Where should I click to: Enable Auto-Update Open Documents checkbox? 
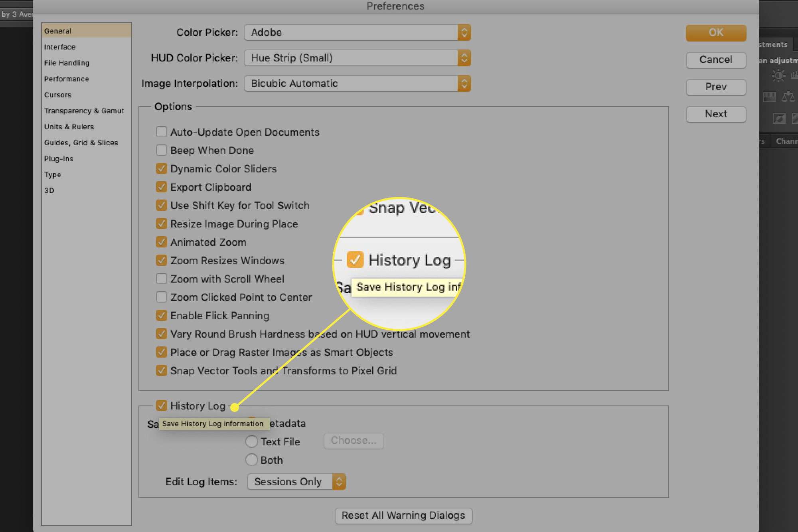(x=161, y=132)
